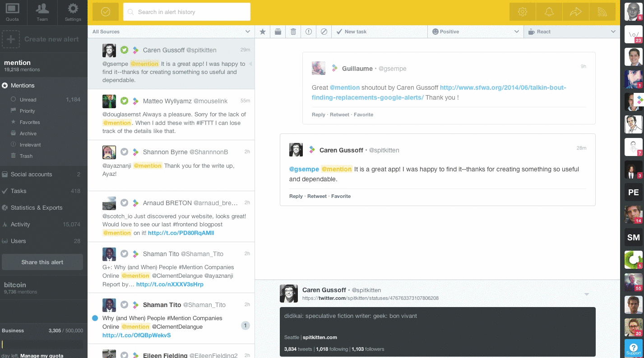Open notifications bell icon

coord(549,12)
